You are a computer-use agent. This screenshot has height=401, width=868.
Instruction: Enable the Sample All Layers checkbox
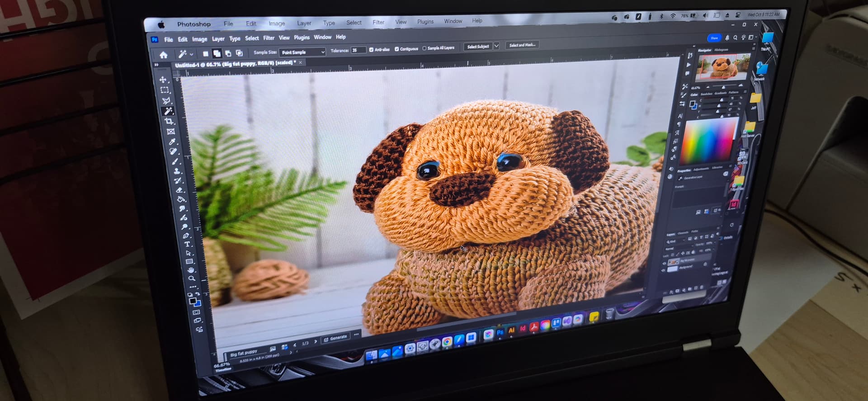coord(424,48)
